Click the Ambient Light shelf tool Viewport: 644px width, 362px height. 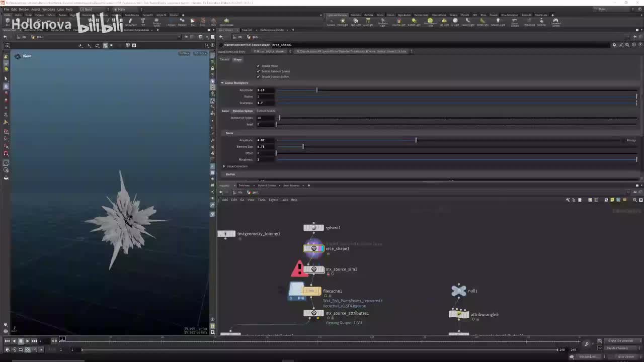498,22
